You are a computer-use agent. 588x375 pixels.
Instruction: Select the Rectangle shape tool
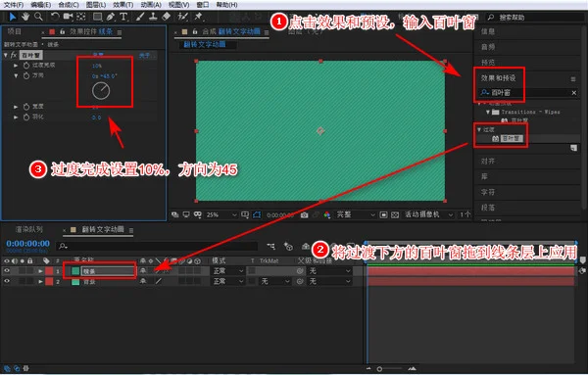97,17
